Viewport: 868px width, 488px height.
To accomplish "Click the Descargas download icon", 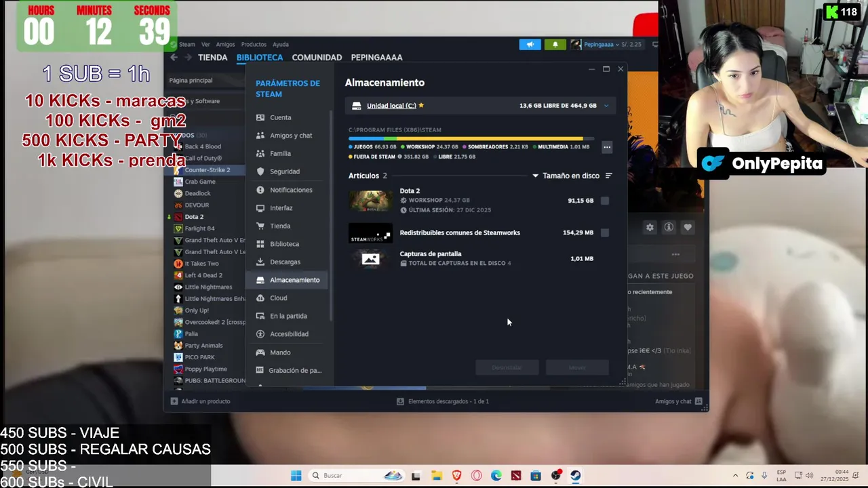I will pos(260,262).
